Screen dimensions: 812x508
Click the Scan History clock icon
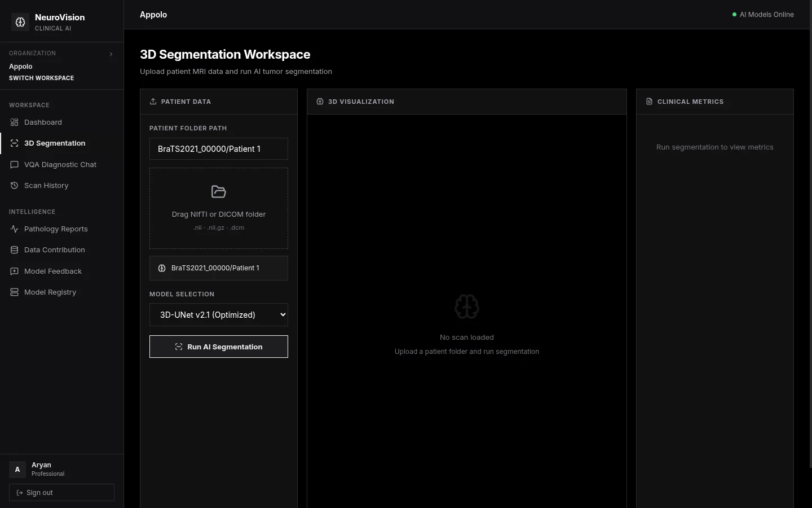coord(15,186)
